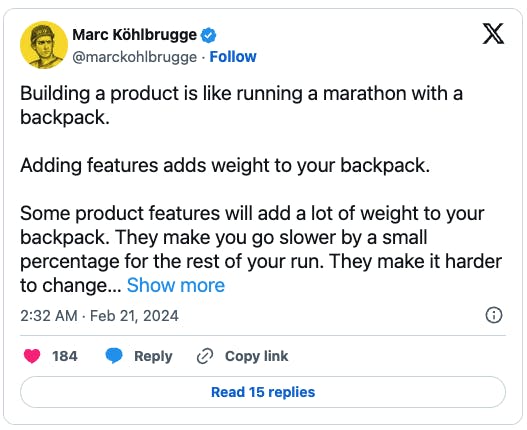527x430 pixels.
Task: Click the 'Building a product' opening sentence
Action: (241, 105)
